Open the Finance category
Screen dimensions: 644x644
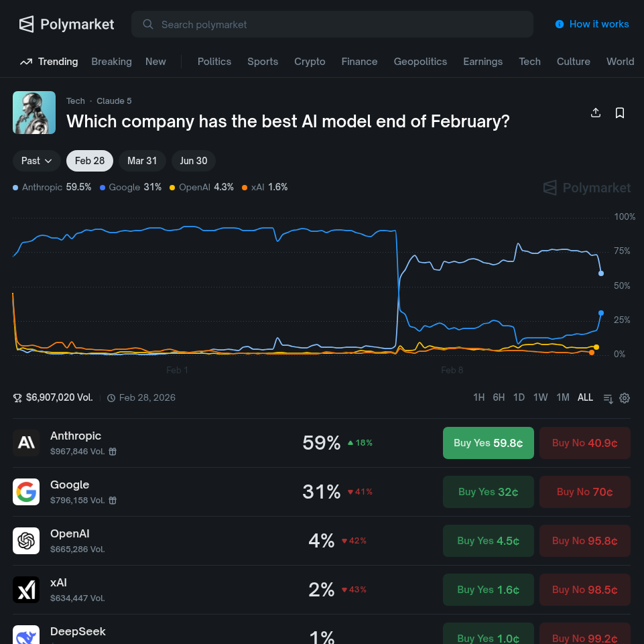[359, 62]
